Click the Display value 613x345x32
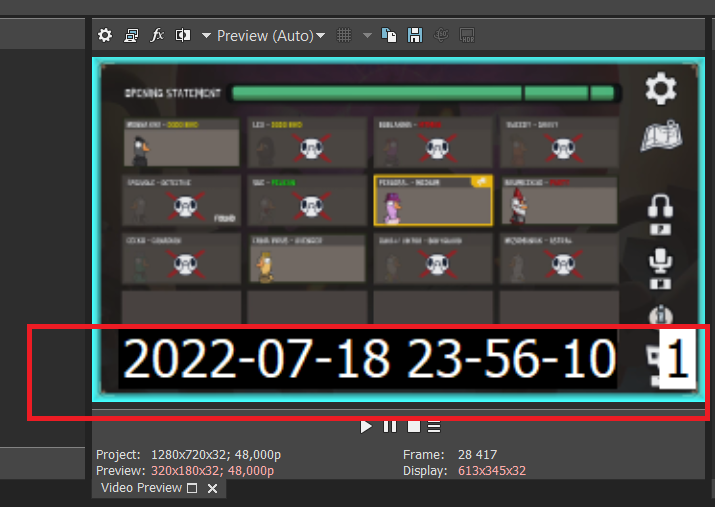Screen dimensions: 715x507 click(x=492, y=471)
